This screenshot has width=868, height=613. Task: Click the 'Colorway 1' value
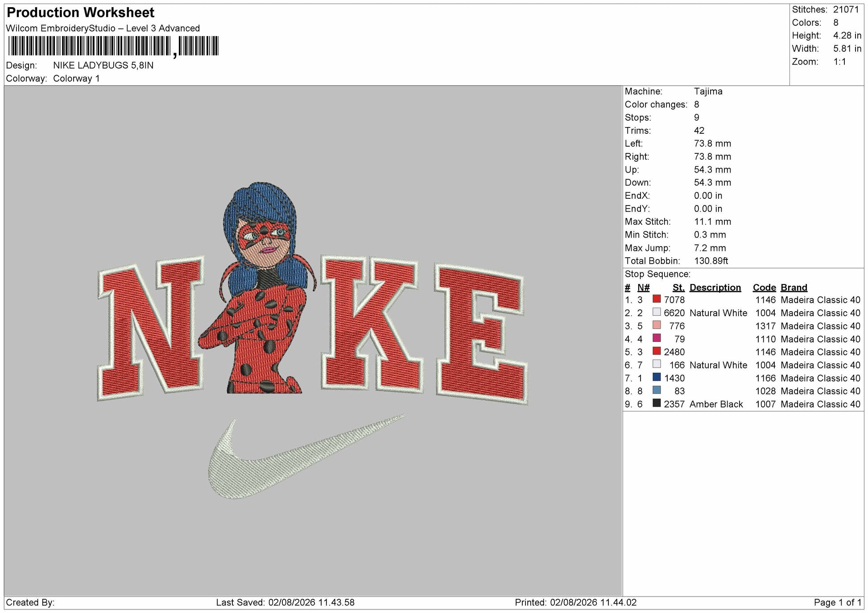coord(76,78)
